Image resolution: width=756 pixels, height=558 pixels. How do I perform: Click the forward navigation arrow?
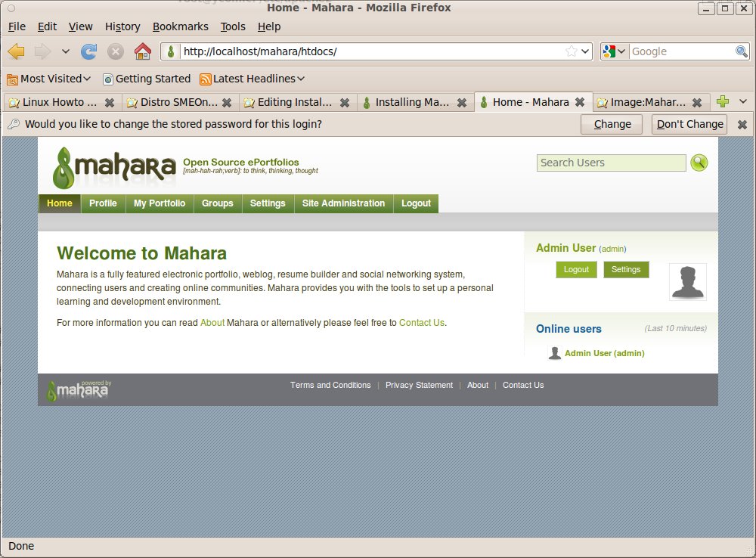point(42,51)
